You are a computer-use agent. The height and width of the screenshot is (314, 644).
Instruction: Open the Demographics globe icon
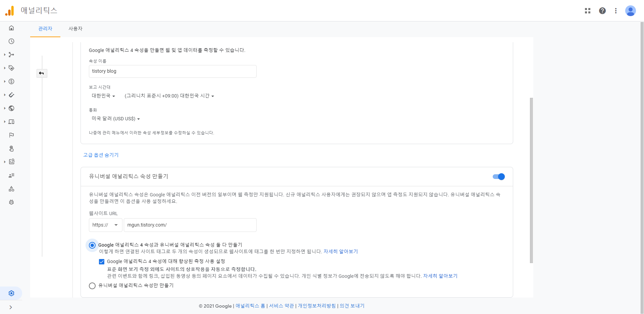click(11, 108)
